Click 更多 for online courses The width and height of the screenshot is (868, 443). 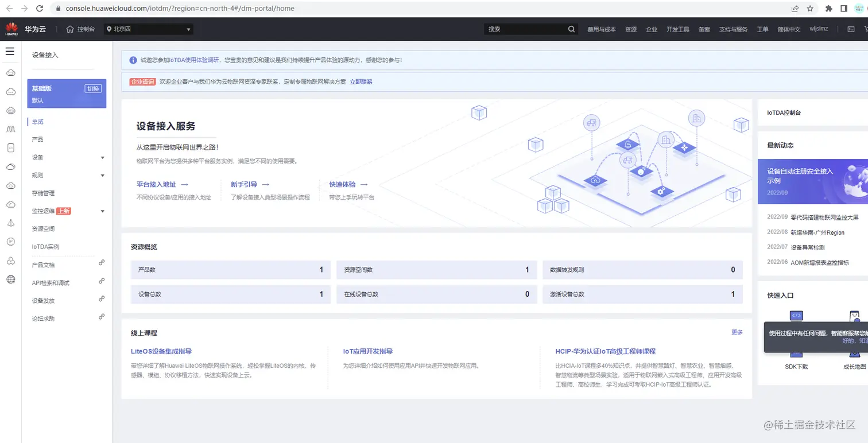[737, 332]
